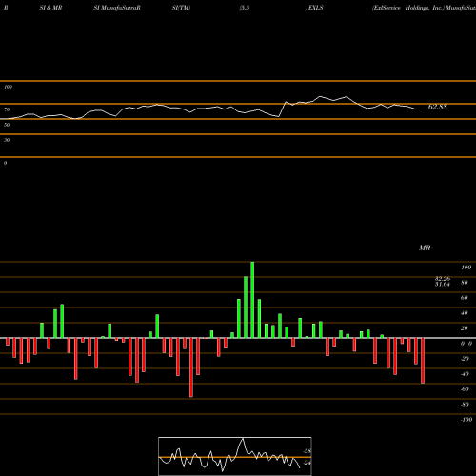Click the "MR" panel title

click(x=425, y=248)
